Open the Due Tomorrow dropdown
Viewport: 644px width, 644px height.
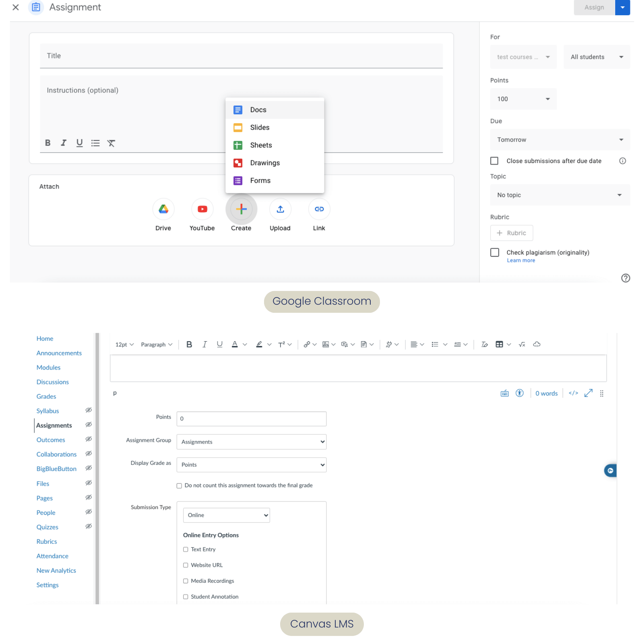[560, 140]
